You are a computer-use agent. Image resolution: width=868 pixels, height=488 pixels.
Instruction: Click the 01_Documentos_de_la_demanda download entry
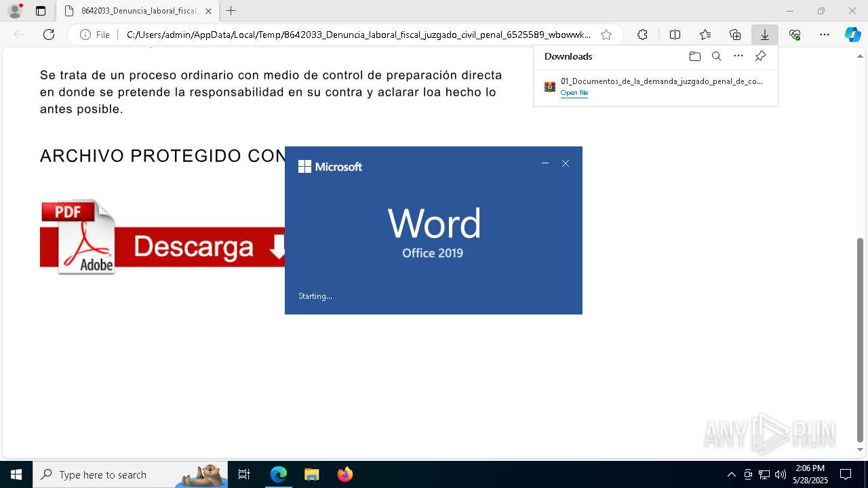655,87
